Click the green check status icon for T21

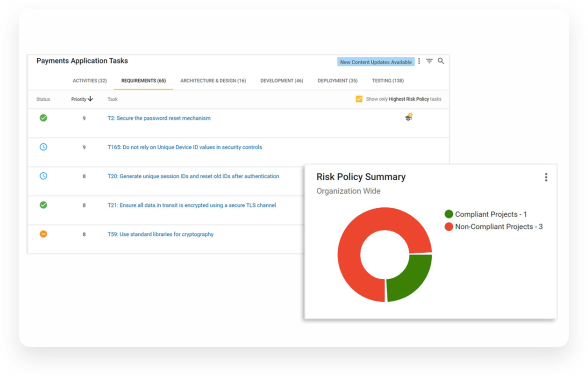point(44,205)
